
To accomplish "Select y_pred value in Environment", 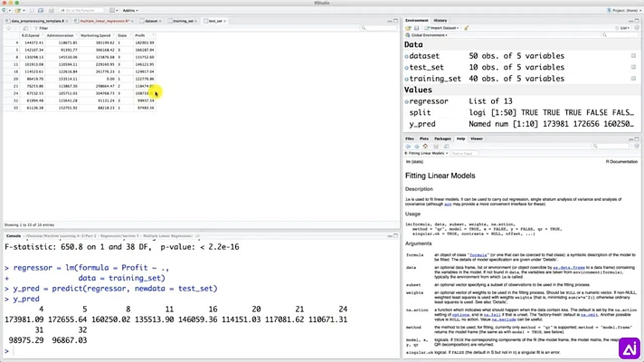I will [x=552, y=124].
